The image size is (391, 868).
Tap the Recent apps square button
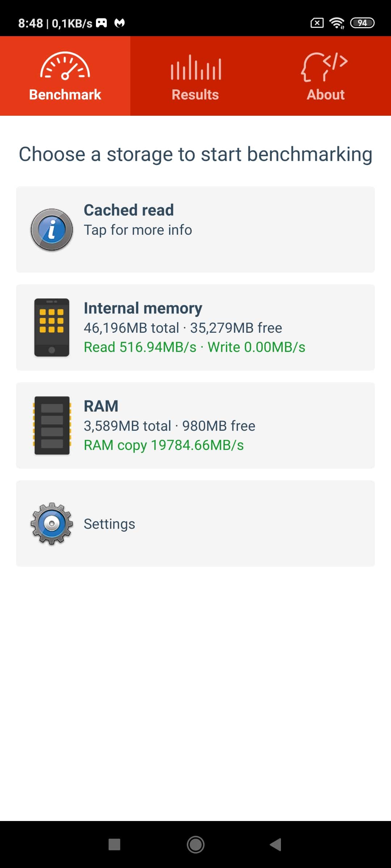[x=114, y=844]
